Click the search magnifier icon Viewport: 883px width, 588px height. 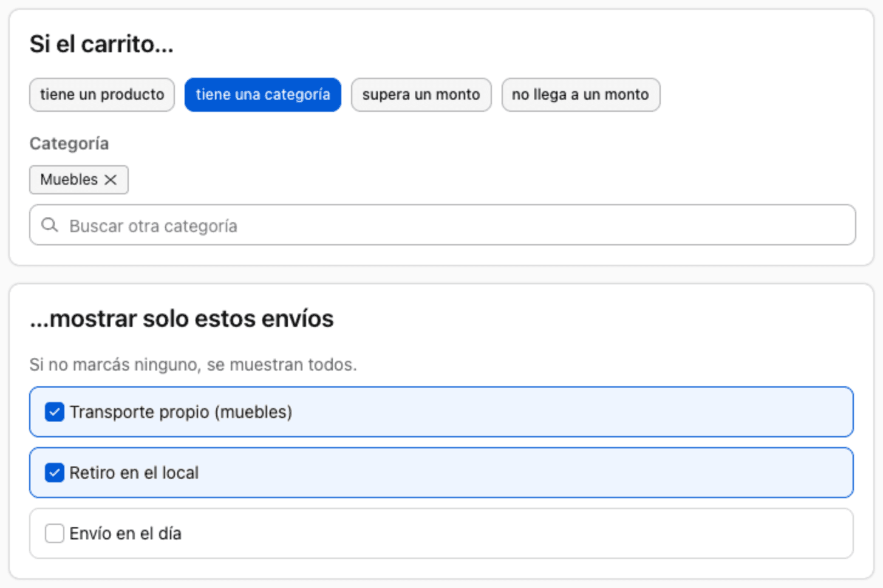(x=49, y=225)
